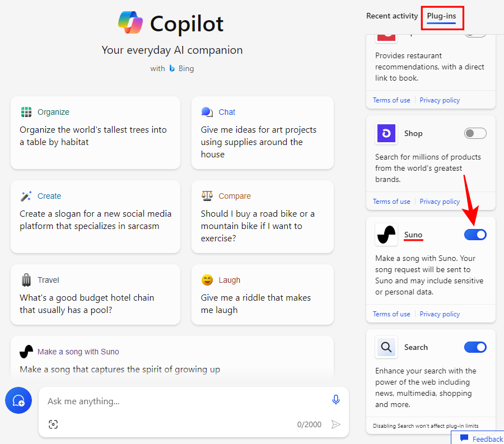Click the microphone voice input icon

(x=335, y=400)
